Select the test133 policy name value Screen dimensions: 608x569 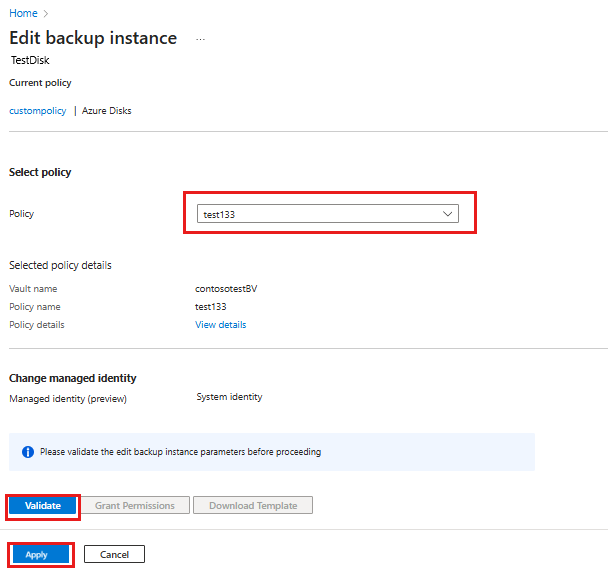(211, 307)
